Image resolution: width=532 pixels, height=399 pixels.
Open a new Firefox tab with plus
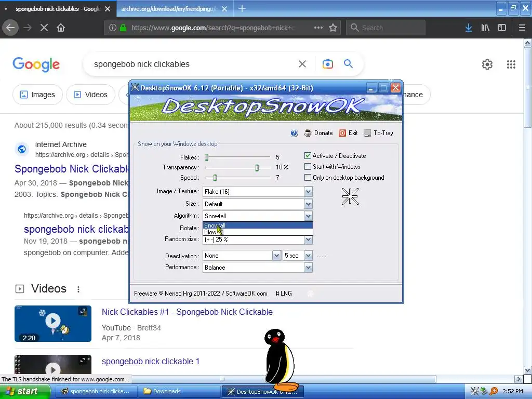(x=242, y=8)
